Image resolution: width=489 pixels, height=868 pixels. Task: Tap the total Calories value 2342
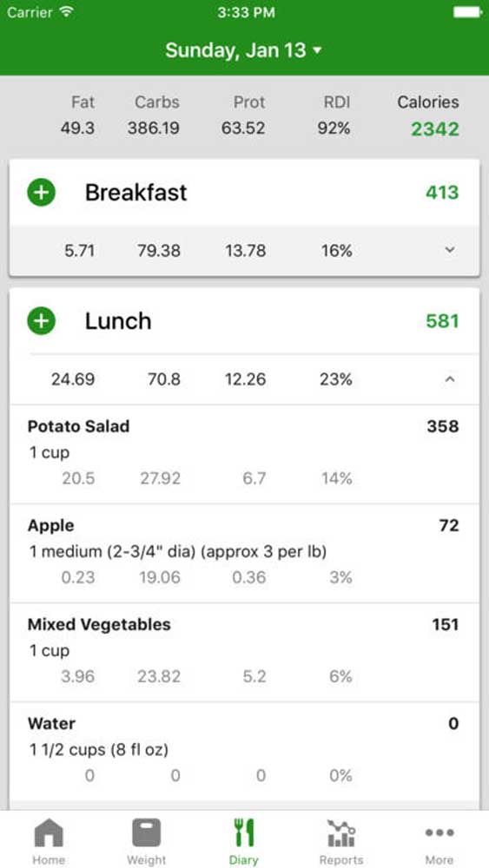(x=435, y=129)
